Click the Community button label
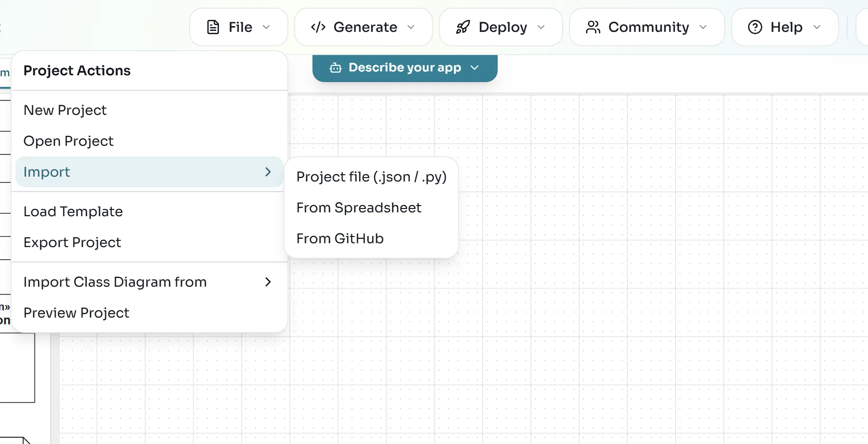The width and height of the screenshot is (868, 444). pos(649,28)
